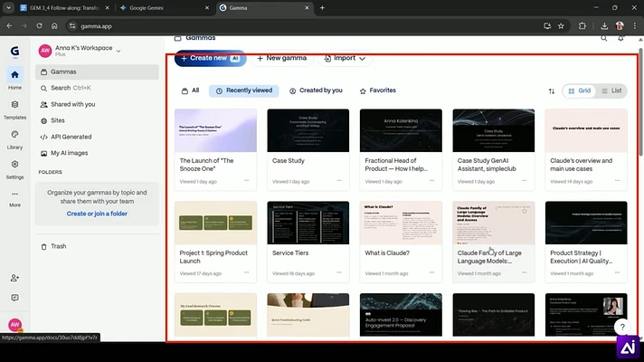This screenshot has width=644, height=362.
Task: Open the browser tab list chevron
Action: click(x=9, y=8)
